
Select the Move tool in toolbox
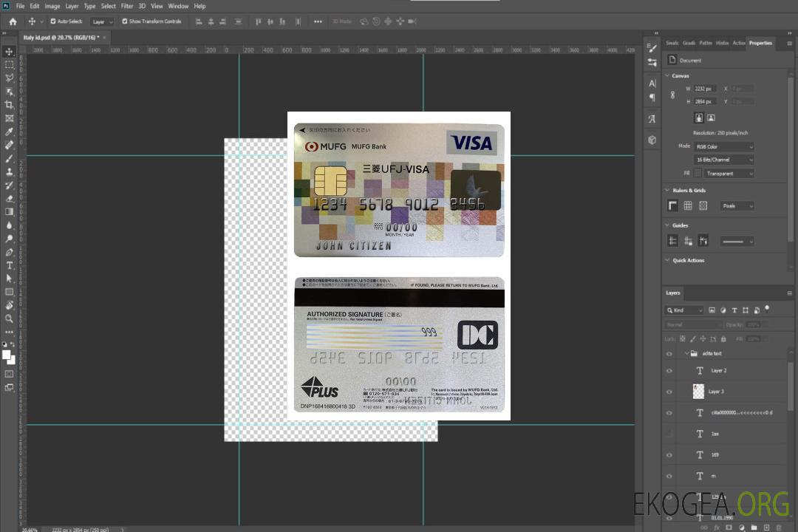point(9,52)
